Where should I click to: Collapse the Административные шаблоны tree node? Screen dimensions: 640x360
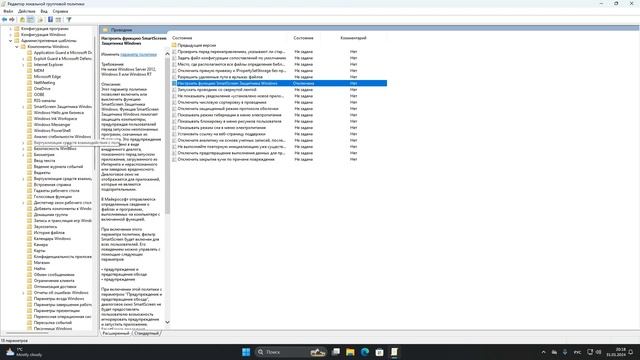point(11,41)
